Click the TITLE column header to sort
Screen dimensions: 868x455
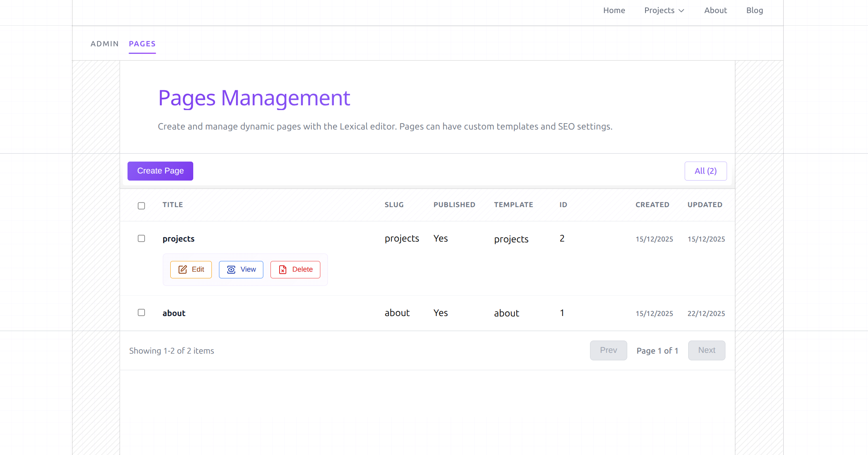(173, 205)
